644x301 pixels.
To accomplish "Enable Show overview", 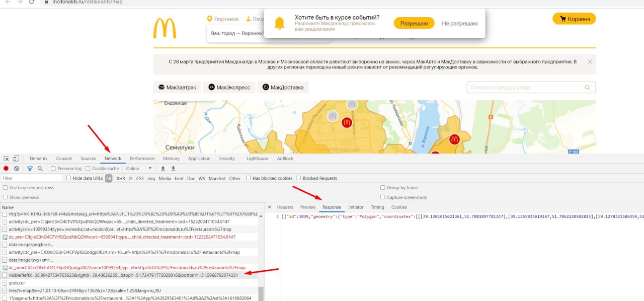I will [6, 197].
